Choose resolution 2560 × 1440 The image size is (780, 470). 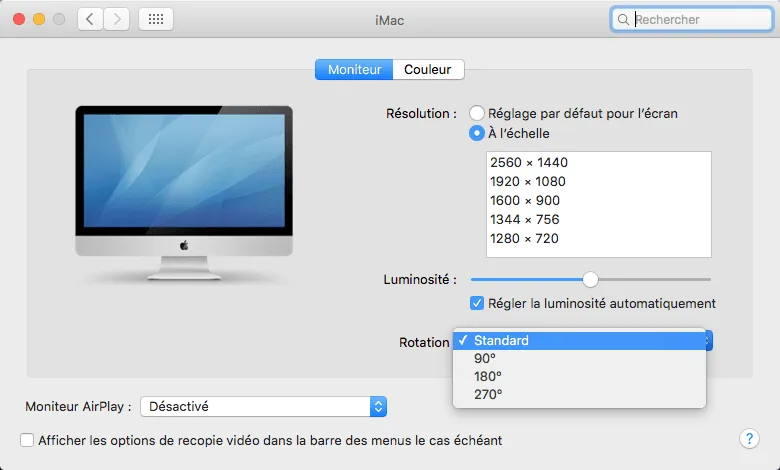coord(598,163)
